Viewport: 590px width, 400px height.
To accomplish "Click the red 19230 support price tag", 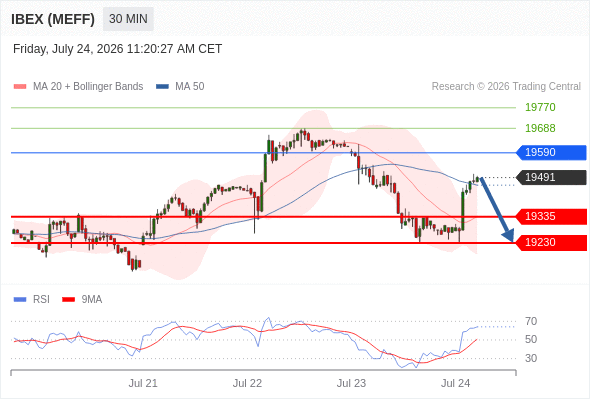I will (551, 243).
